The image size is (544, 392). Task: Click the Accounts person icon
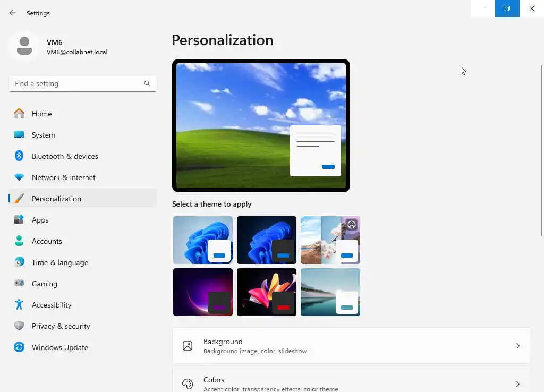point(19,241)
